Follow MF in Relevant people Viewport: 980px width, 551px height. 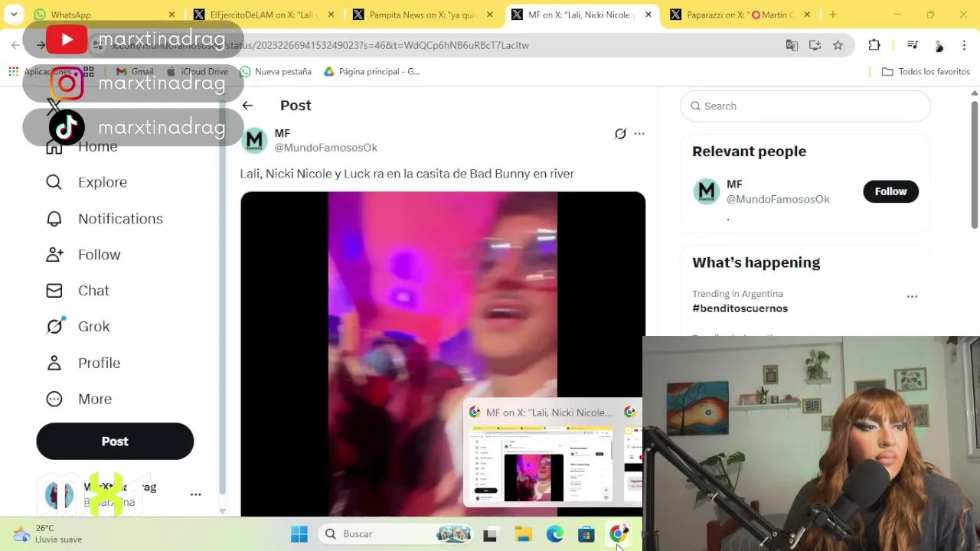point(890,191)
